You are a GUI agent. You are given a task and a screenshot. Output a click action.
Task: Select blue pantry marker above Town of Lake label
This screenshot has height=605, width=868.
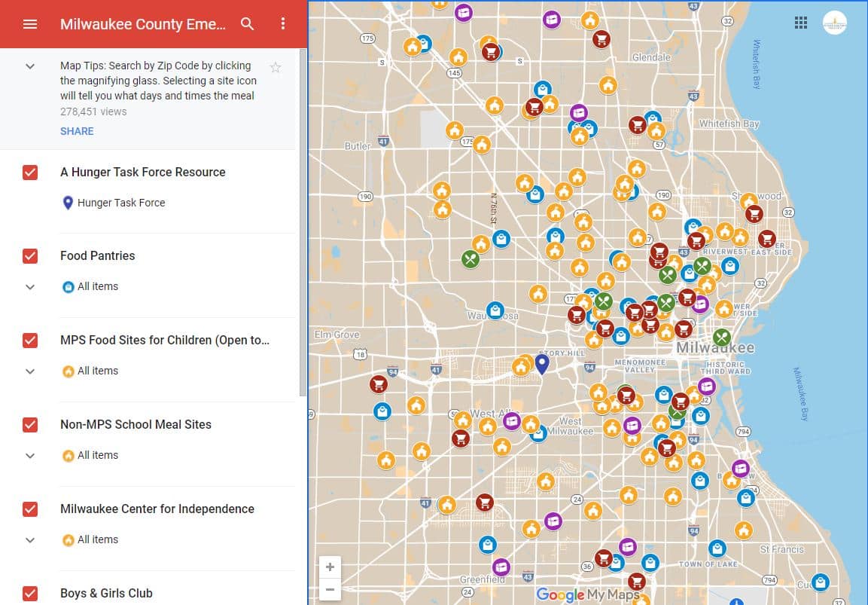(x=717, y=548)
